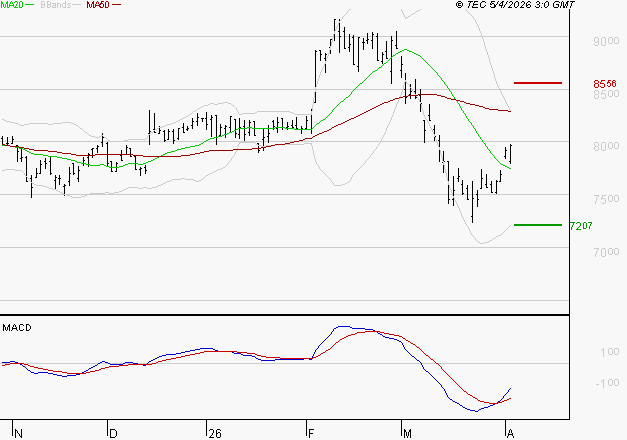The width and height of the screenshot is (627, 440).
Task: Click the A month marker on time axis
Action: (x=510, y=434)
